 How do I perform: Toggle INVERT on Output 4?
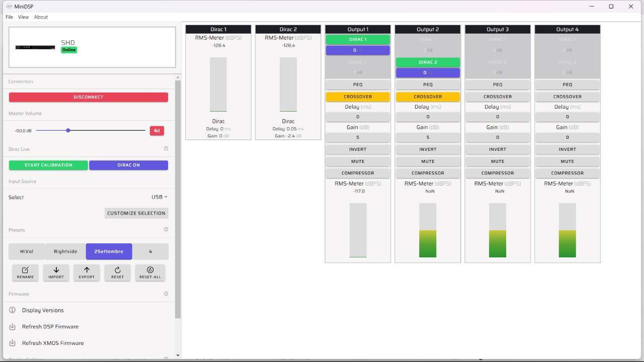pyautogui.click(x=568, y=149)
